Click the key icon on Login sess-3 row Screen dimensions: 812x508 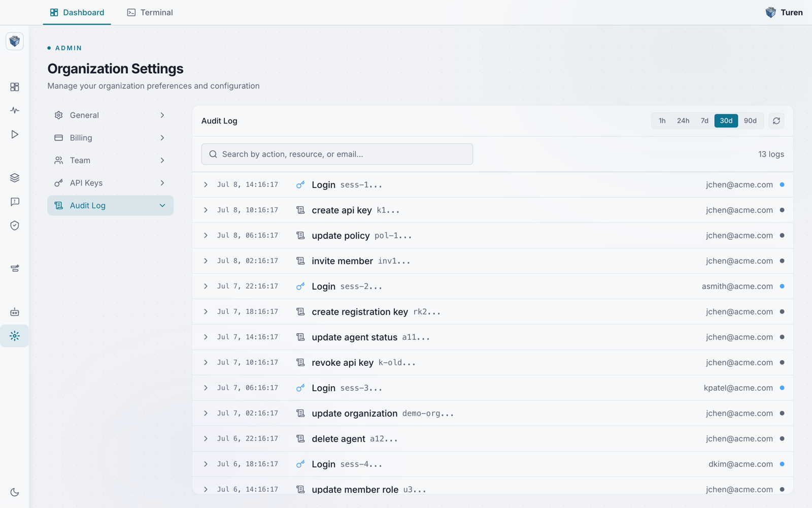300,388
